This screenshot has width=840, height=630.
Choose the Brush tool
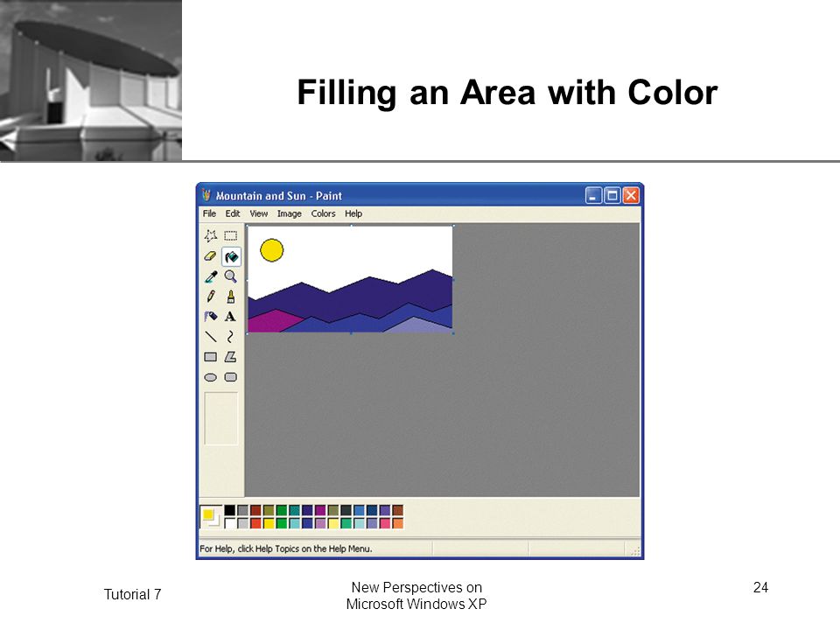pos(230,297)
